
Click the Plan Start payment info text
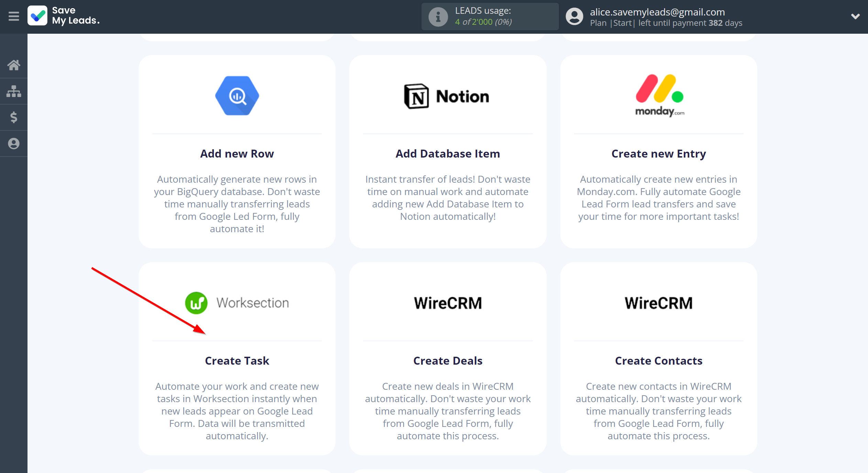pos(666,23)
